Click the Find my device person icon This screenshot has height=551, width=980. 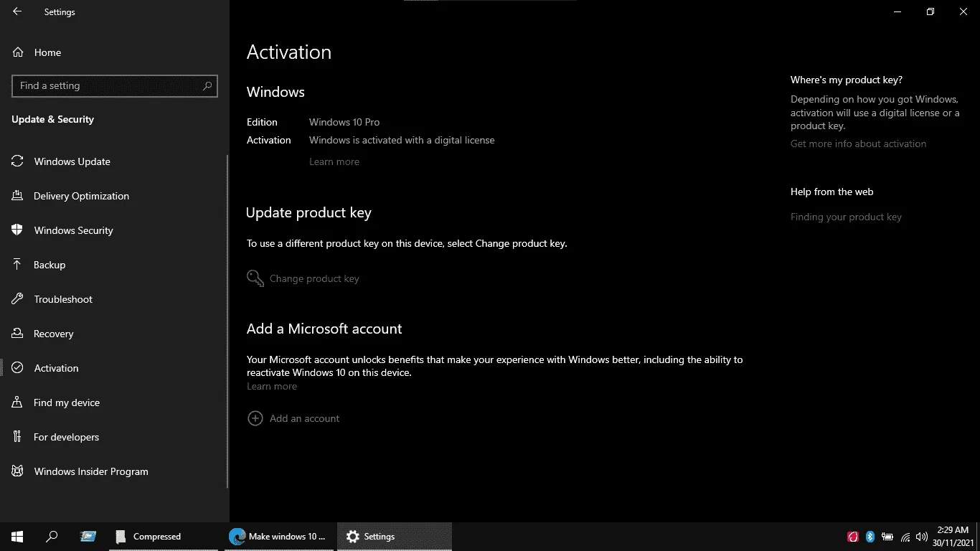coord(17,402)
